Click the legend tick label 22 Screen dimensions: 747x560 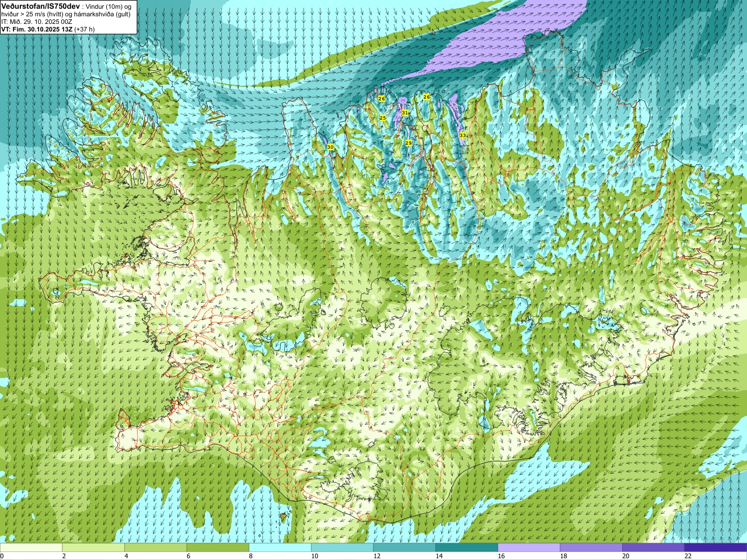tap(688, 556)
